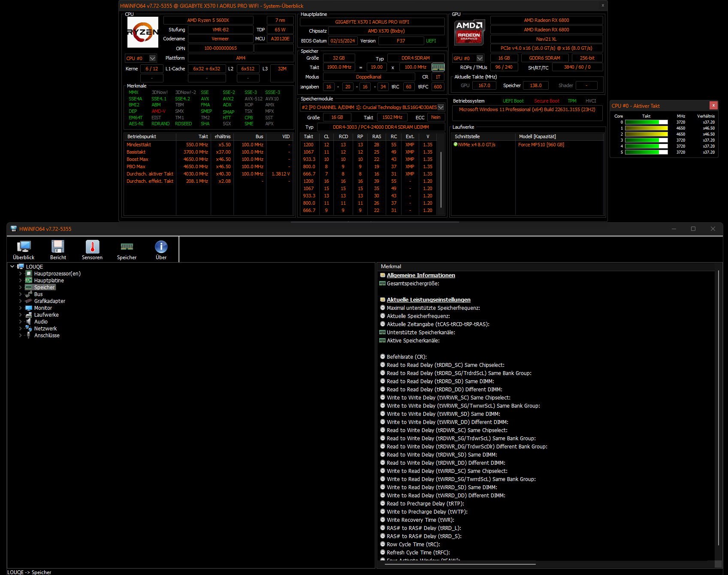Screen dimensions: 728x575
Task: Click the icon beside Unterstützte Speicherkanäle
Action: [x=383, y=333]
